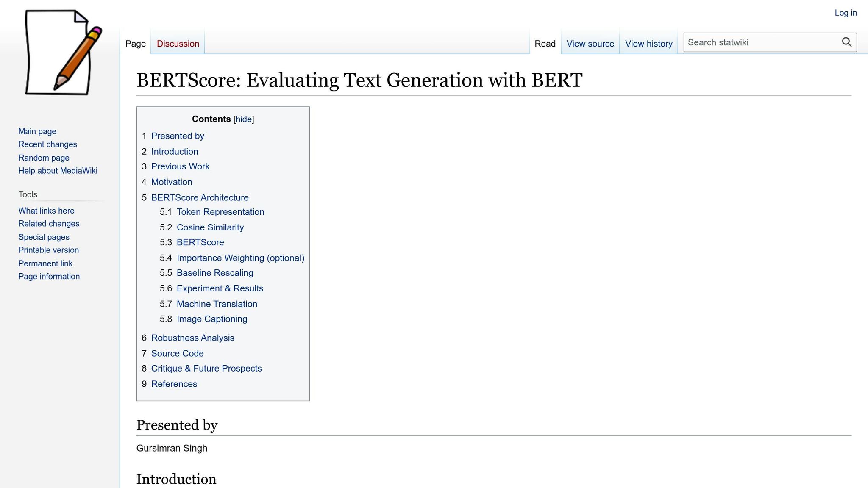Jump to the Robustness Analysis section
868x488 pixels.
click(192, 338)
